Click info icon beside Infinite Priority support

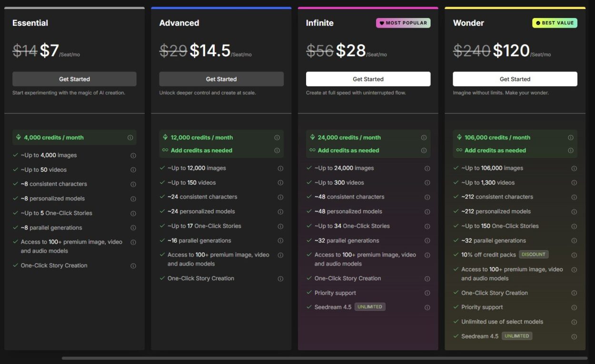(x=427, y=293)
